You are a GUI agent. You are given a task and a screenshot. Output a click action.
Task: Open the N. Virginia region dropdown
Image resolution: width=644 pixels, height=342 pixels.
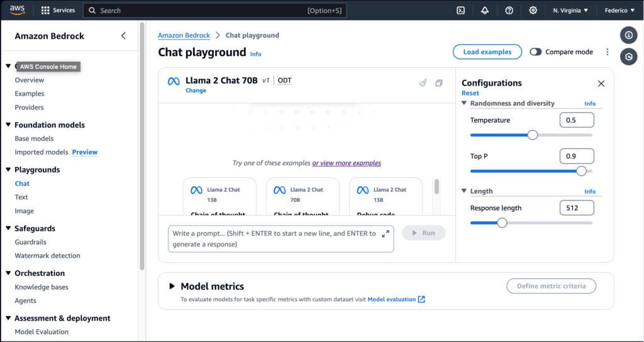570,10
